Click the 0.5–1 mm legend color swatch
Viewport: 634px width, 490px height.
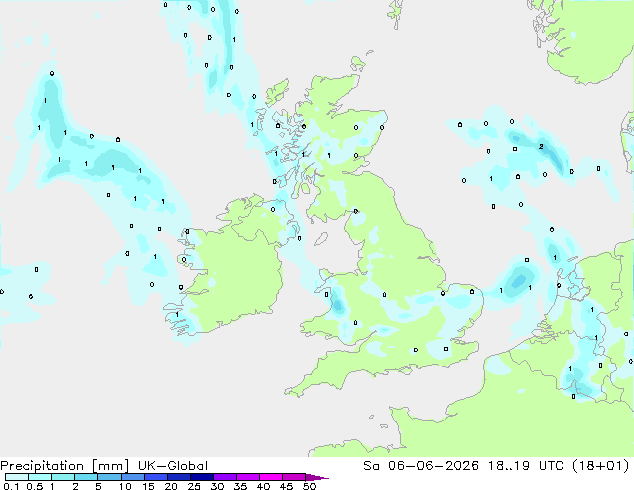(x=40, y=477)
